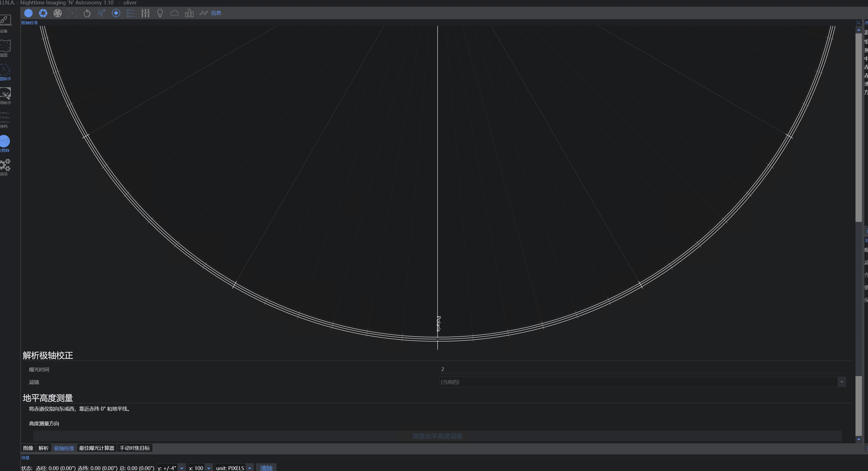This screenshot has height=471, width=868.
Task: Toggle the flat panel light bulb icon
Action: pyautogui.click(x=160, y=13)
